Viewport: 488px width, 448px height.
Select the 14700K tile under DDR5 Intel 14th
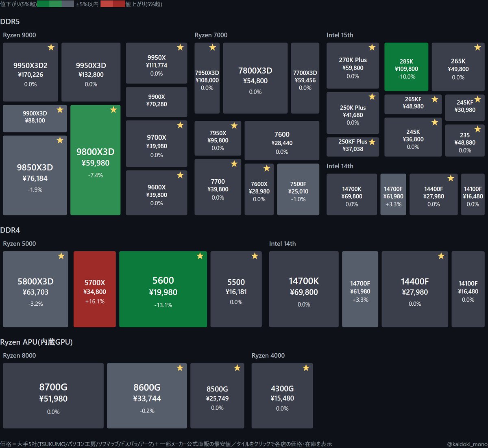click(x=352, y=194)
